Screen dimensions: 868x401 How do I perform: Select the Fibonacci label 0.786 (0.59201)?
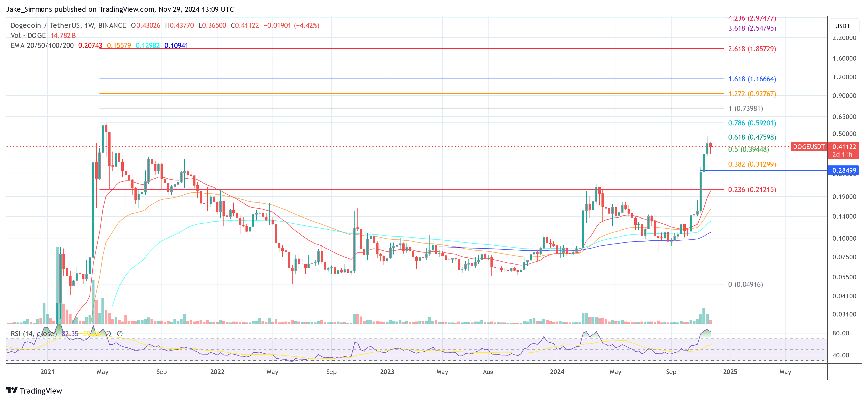click(752, 123)
